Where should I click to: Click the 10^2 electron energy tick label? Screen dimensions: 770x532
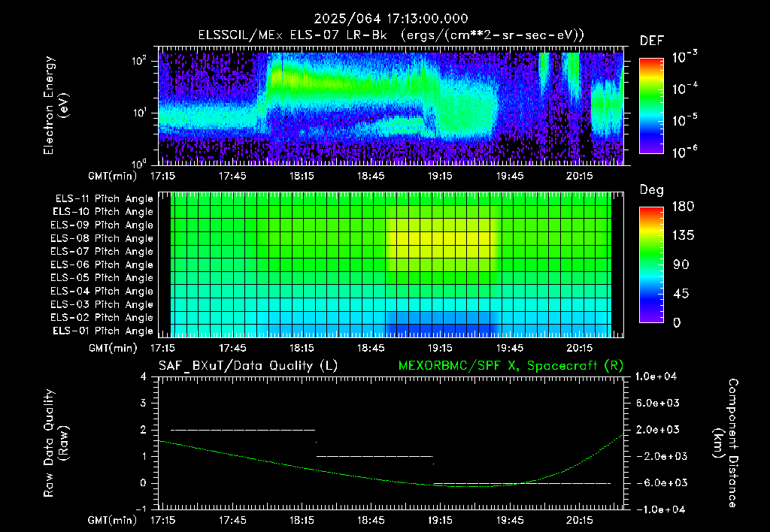(140, 62)
